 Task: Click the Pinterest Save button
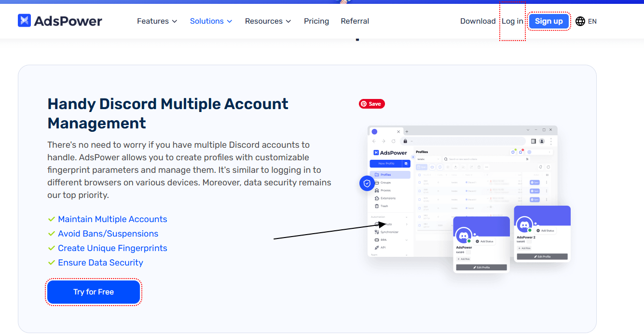(x=371, y=104)
